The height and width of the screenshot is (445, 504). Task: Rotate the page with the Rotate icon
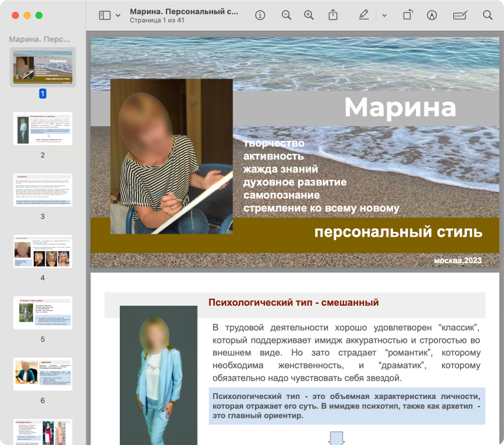(x=408, y=15)
